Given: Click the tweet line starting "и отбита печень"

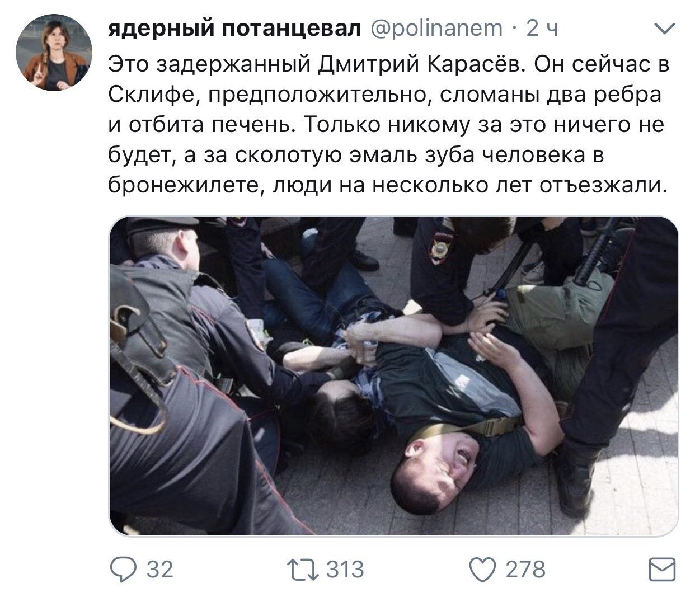Looking at the screenshot, I should [x=386, y=124].
